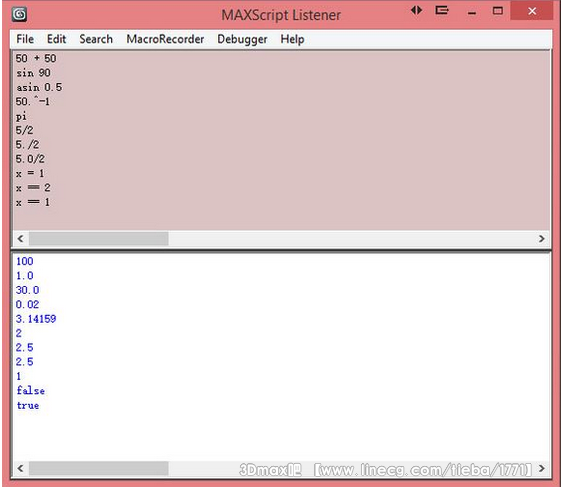Click the line 'x == 2'
Screen dimensions: 561x487
[x=33, y=188]
